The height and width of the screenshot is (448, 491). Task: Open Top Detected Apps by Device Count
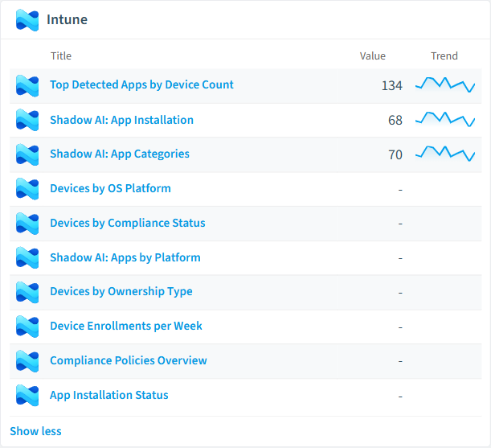141,85
